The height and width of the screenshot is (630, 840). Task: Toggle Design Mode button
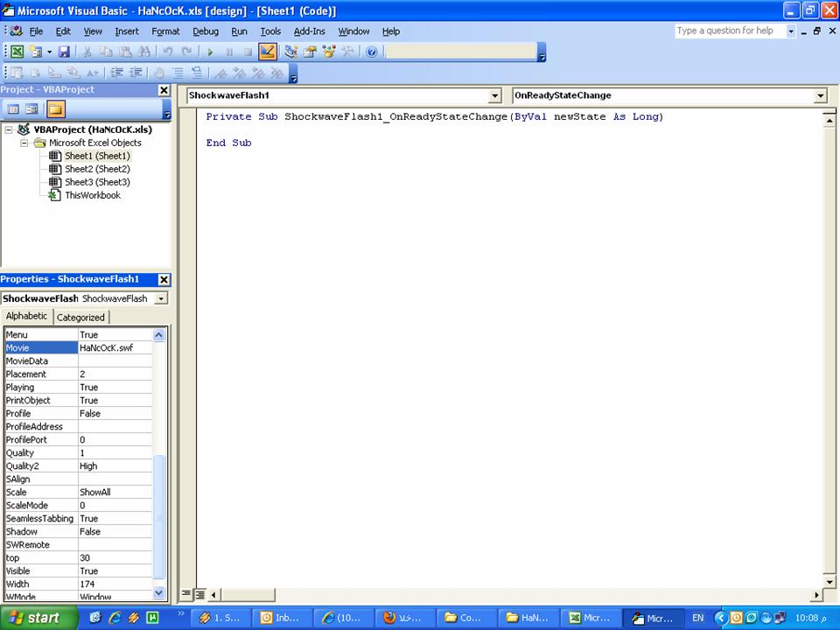pyautogui.click(x=268, y=52)
